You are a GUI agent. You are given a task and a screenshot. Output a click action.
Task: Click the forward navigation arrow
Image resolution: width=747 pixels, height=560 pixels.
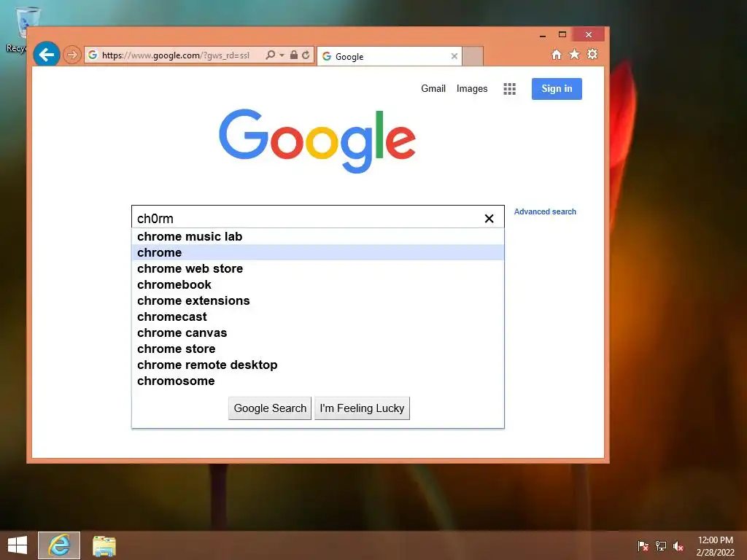(72, 55)
